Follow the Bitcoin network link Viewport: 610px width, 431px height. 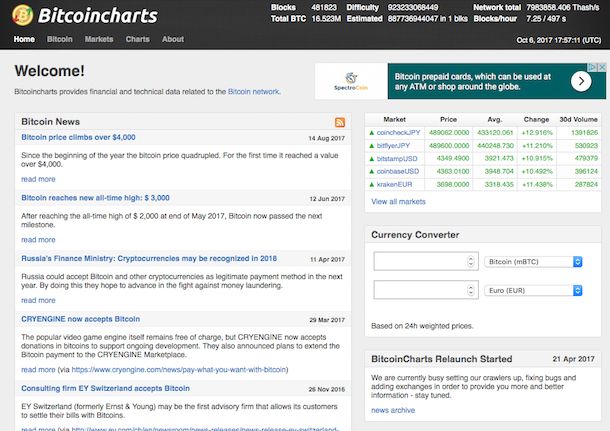(x=253, y=92)
